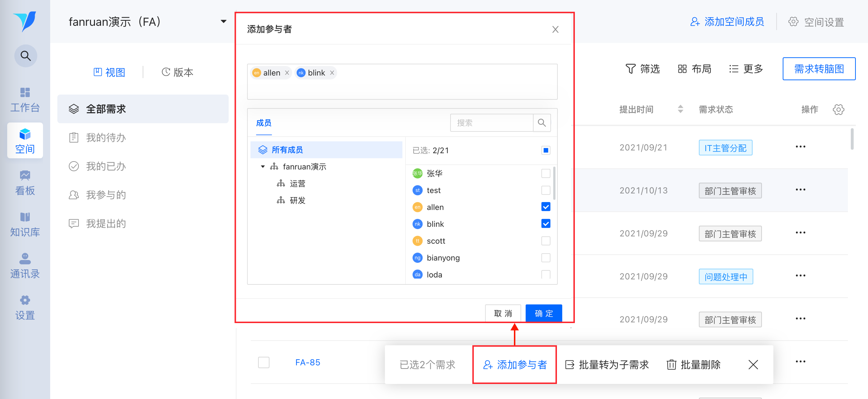Click the member list scrollbar in dialog

point(554,183)
